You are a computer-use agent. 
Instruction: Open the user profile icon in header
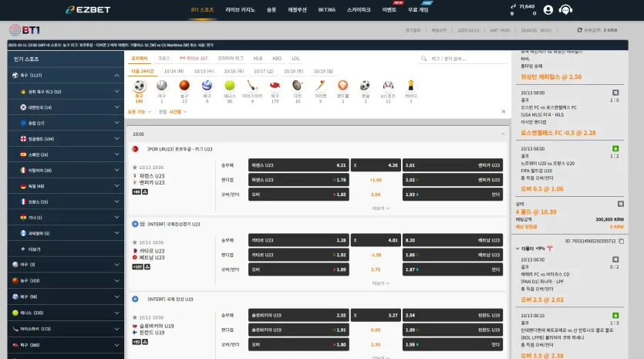click(548, 10)
